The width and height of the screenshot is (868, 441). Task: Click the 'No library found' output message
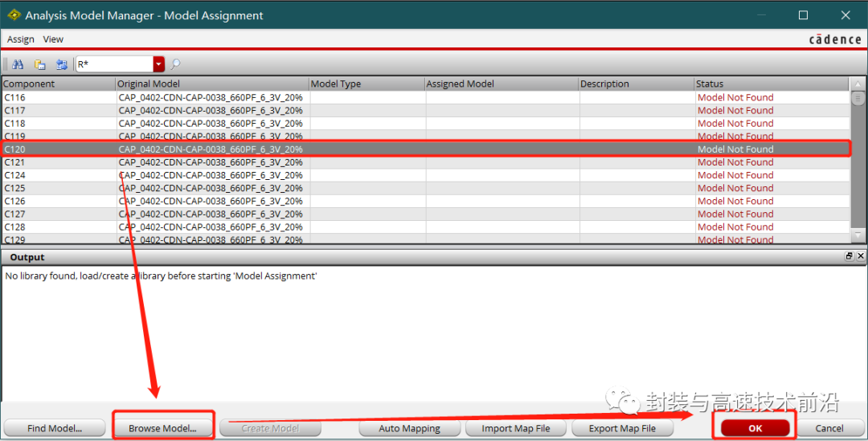click(161, 276)
